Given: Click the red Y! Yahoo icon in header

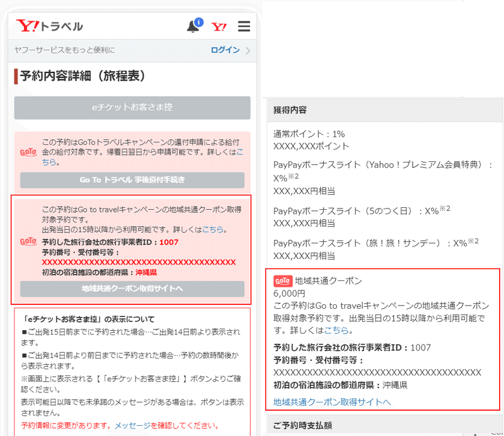Looking at the screenshot, I should click(x=219, y=26).
